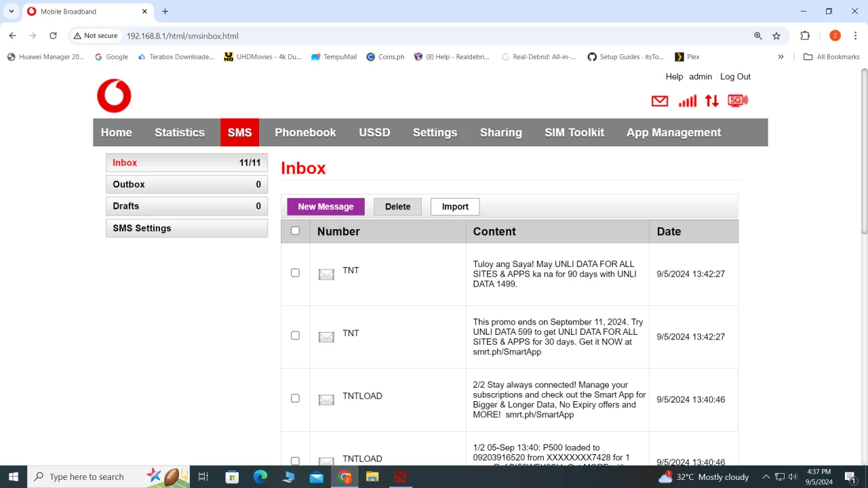Click the zoom magnifier icon in address bar
868x488 pixels.
point(758,36)
